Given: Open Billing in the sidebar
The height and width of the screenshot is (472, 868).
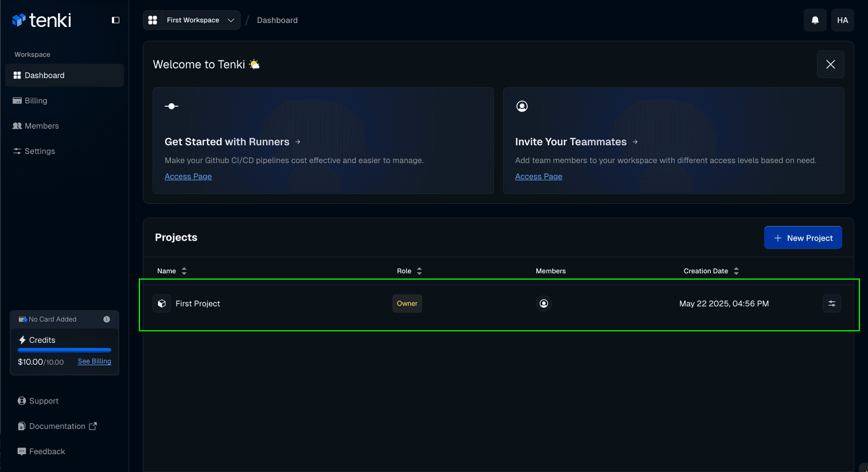Looking at the screenshot, I should click(x=64, y=100).
